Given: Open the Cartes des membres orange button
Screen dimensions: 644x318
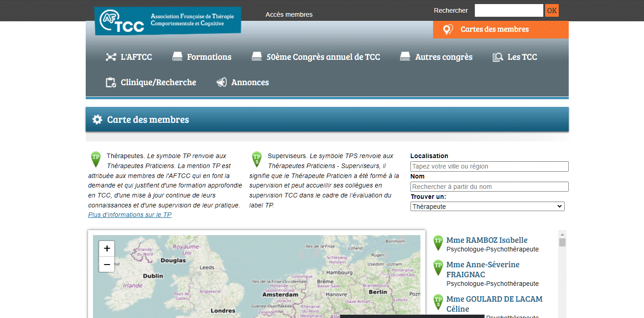Looking at the screenshot, I should click(x=501, y=29).
